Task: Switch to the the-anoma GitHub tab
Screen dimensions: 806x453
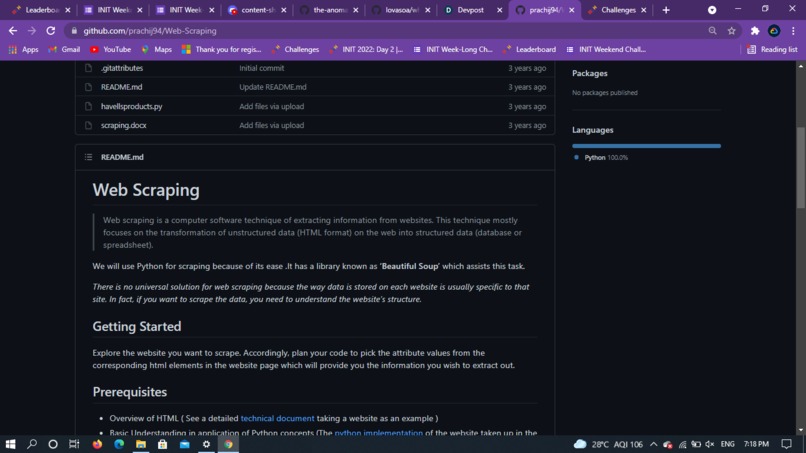Action: point(329,10)
